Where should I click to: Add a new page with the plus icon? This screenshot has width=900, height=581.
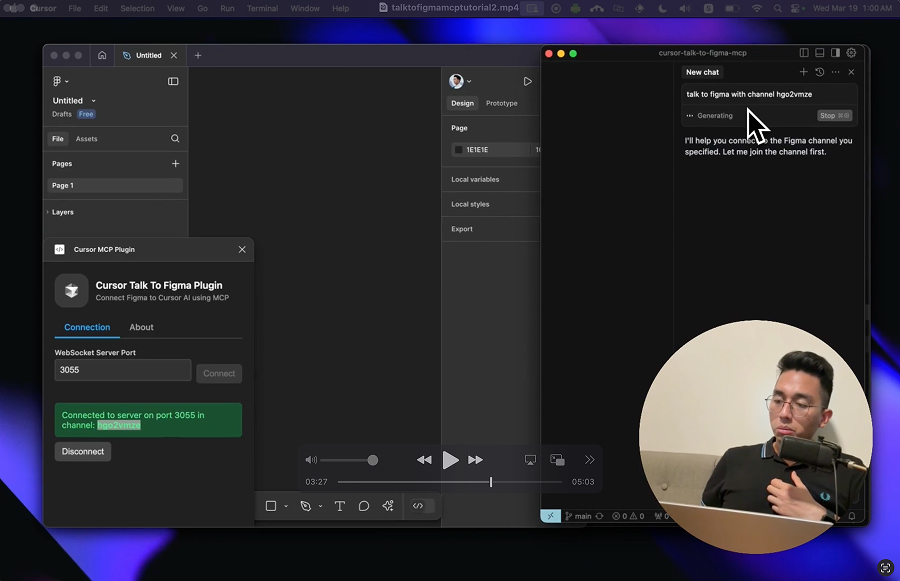point(176,164)
